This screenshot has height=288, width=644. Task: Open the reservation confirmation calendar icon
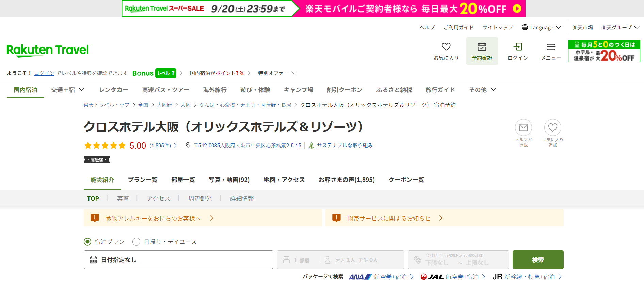tap(482, 47)
